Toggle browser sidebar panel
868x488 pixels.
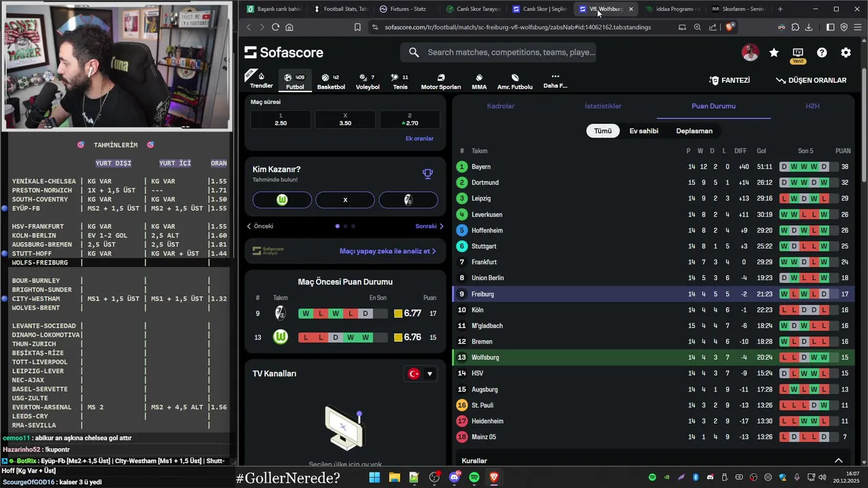pos(830,27)
